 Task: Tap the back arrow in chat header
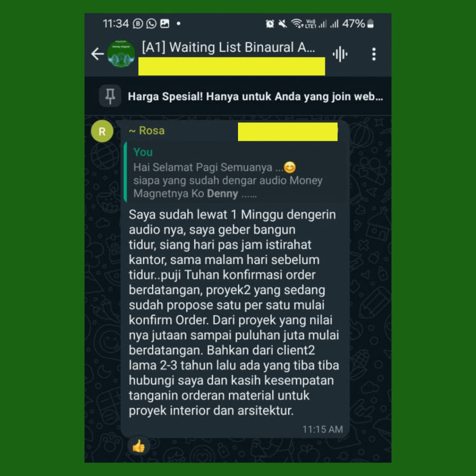click(x=98, y=54)
